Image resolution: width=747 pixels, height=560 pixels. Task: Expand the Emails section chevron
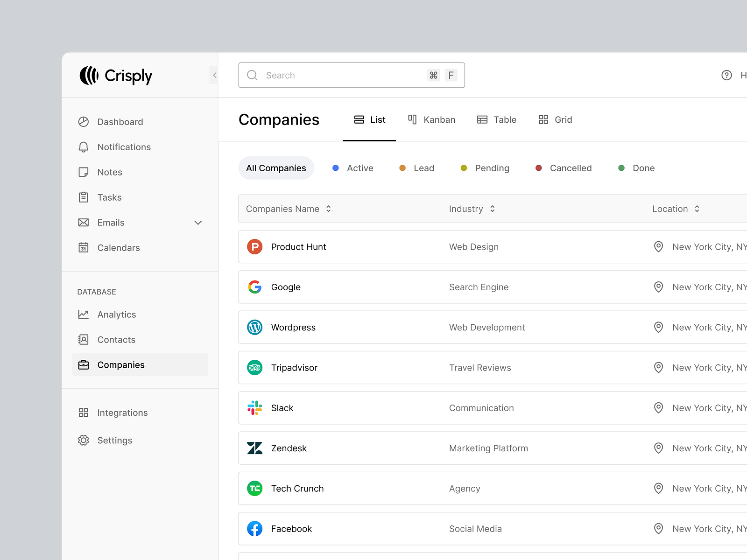198,223
